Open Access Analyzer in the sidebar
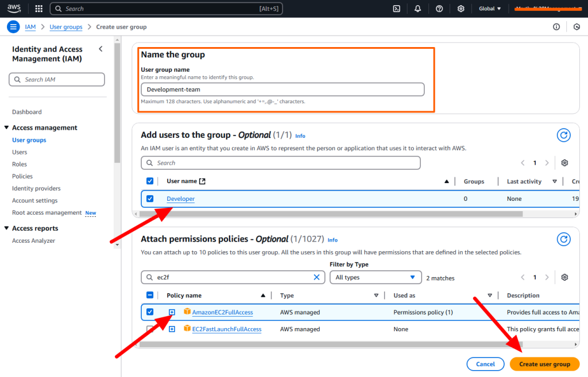Image resolution: width=588 pixels, height=377 pixels. [x=33, y=240]
